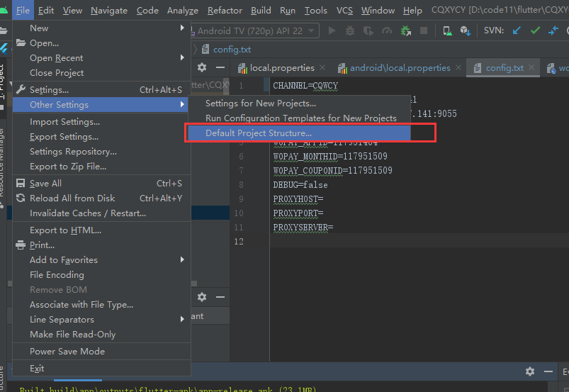Open the Analyze menu
The image size is (569, 392).
183,11
